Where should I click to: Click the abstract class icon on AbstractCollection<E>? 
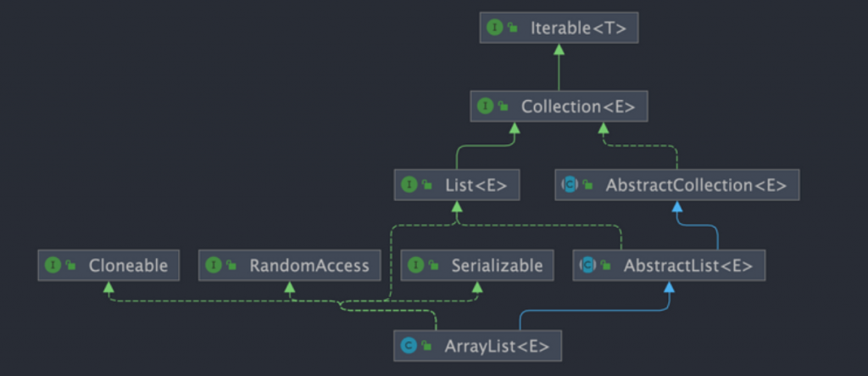click(x=570, y=185)
